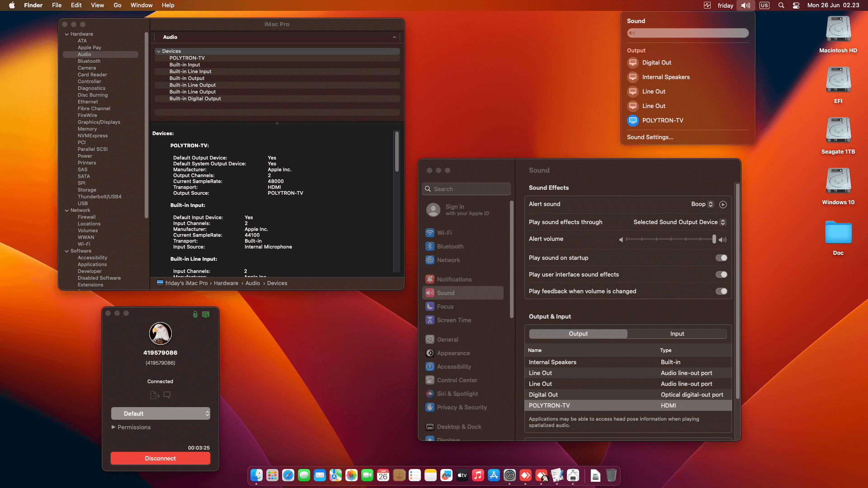
Task: Switch to the Input tab in Sound settings
Action: point(677,333)
